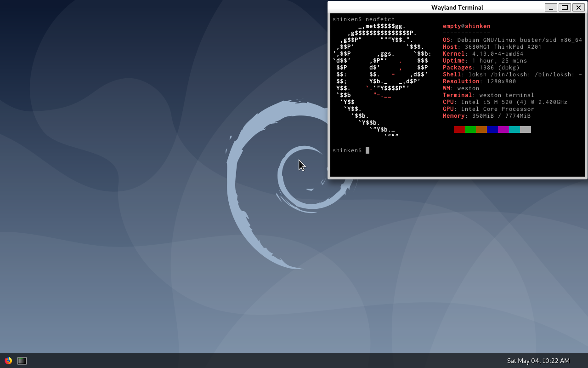This screenshot has width=588, height=368.
Task: Click the green color block in neofetch
Action: click(x=470, y=130)
